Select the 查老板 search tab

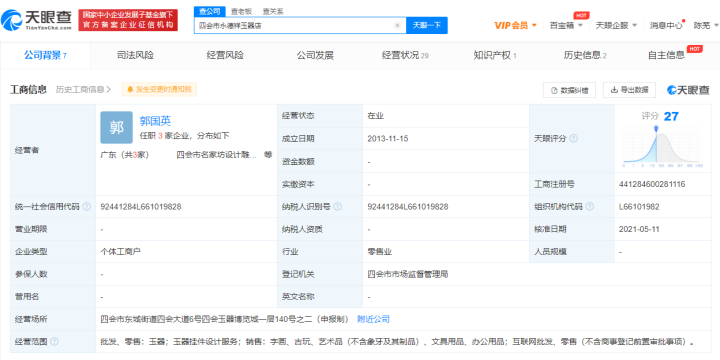[241, 11]
